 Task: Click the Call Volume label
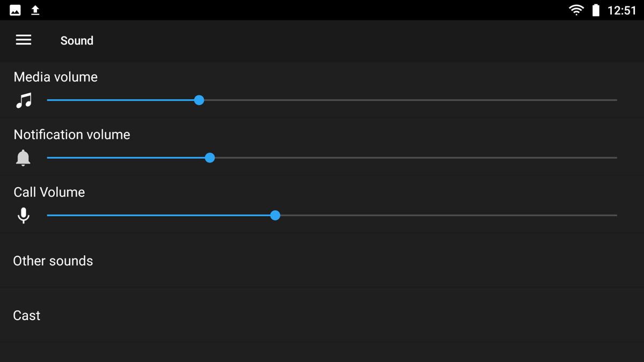[49, 193]
